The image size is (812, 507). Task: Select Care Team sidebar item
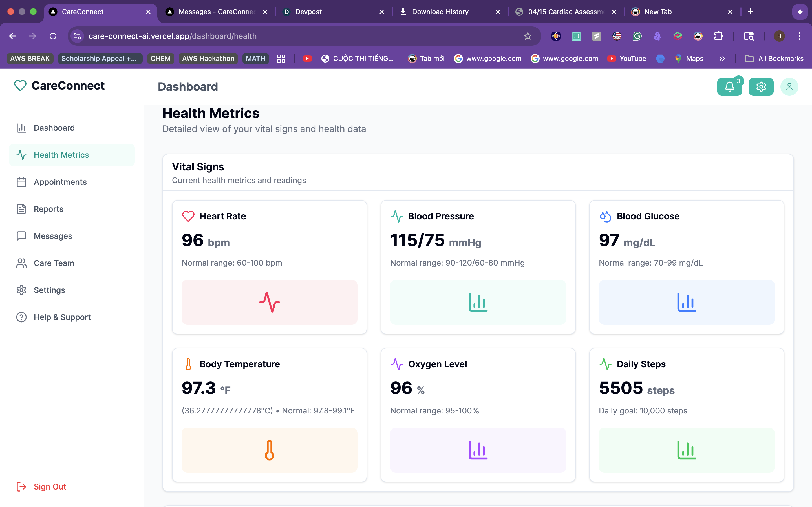54,263
